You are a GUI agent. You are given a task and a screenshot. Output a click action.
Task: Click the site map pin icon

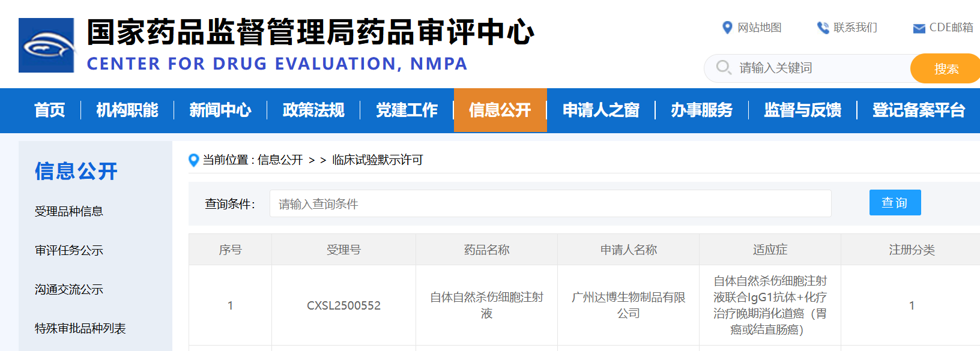pyautogui.click(x=727, y=28)
